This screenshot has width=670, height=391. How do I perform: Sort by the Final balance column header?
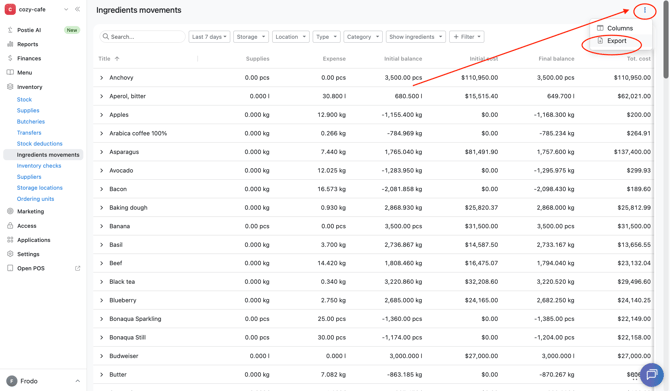point(556,59)
